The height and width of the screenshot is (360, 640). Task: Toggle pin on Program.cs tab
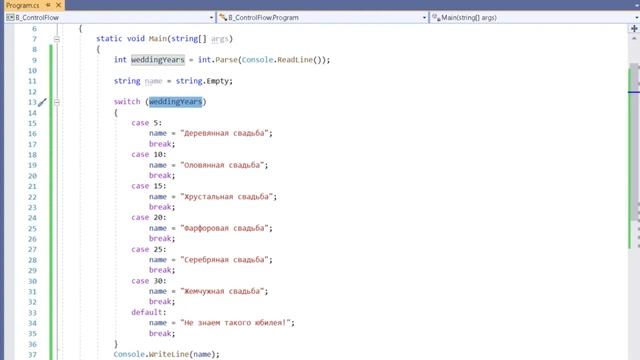[48, 5]
